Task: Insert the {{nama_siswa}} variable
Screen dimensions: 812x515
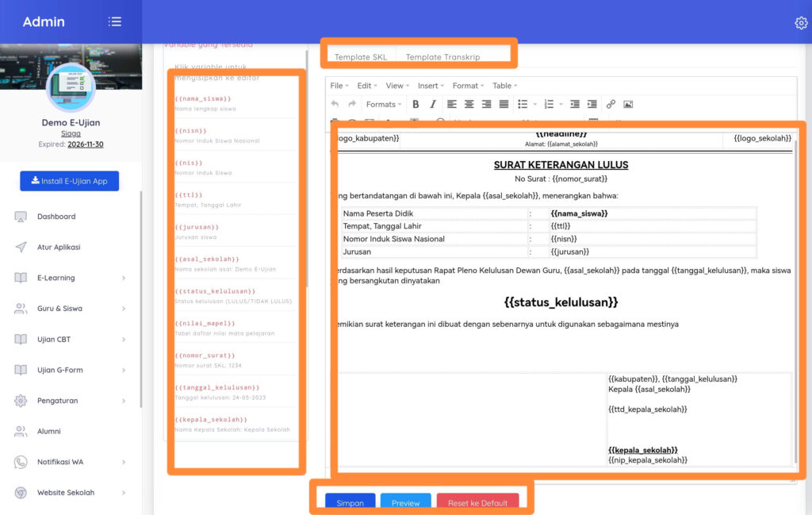Action: click(x=202, y=98)
